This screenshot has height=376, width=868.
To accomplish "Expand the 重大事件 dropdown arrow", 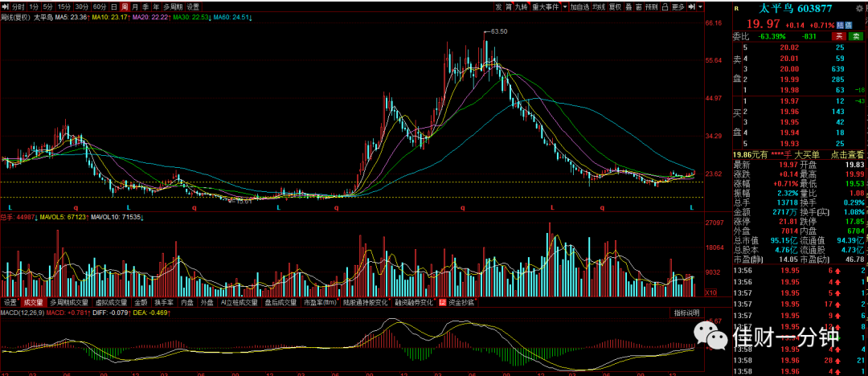I will point(565,7).
